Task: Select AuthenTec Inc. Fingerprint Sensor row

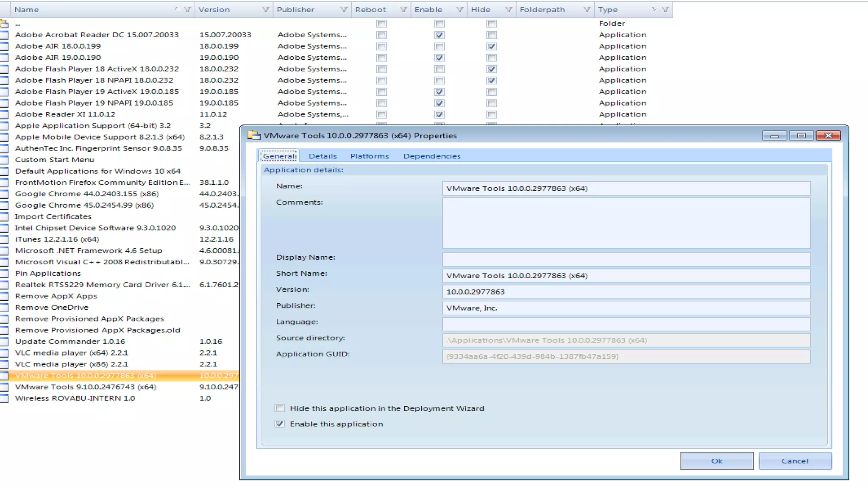Action: click(120, 149)
